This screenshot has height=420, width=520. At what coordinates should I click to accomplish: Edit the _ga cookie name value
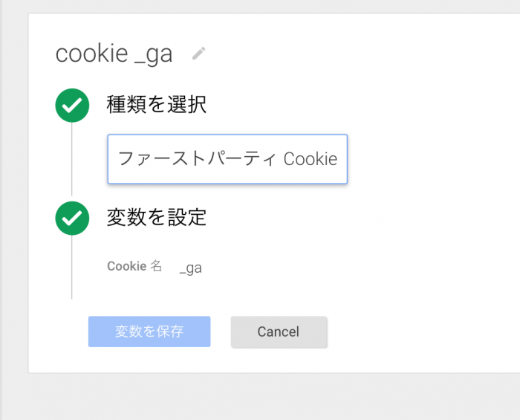[191, 268]
